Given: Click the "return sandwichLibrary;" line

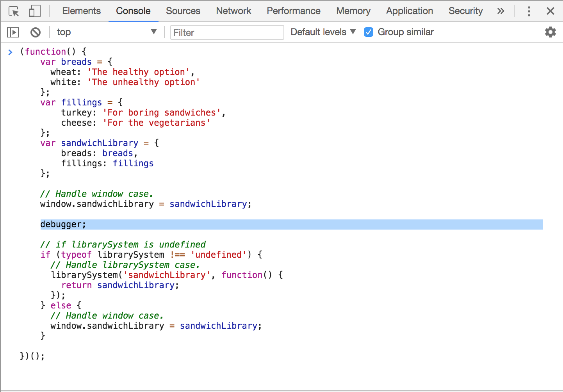Looking at the screenshot, I should coord(120,285).
